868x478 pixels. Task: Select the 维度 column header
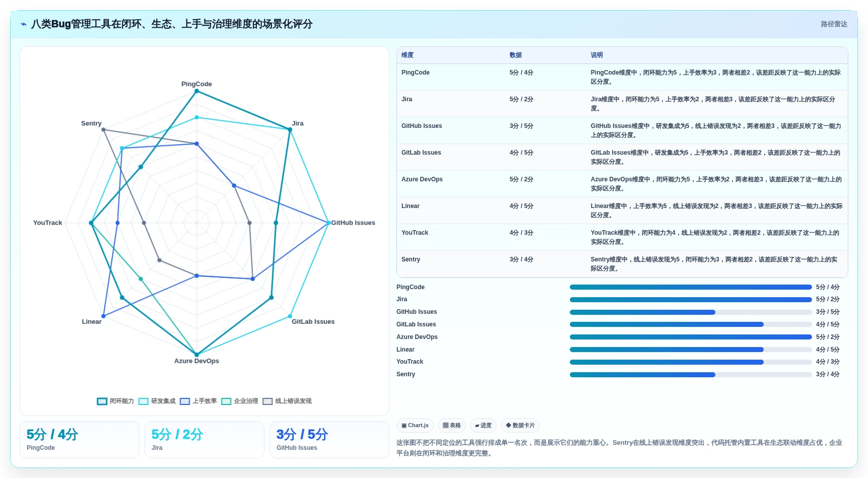point(408,55)
